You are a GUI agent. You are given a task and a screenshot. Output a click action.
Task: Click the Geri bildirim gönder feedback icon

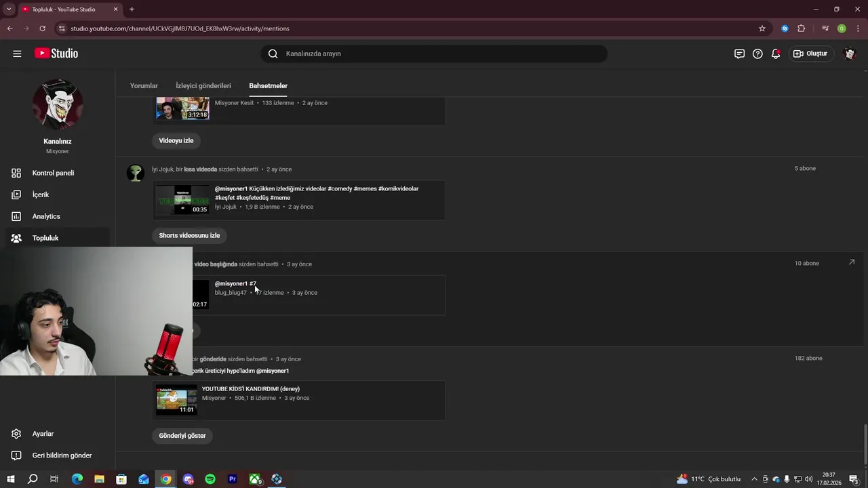tap(16, 455)
